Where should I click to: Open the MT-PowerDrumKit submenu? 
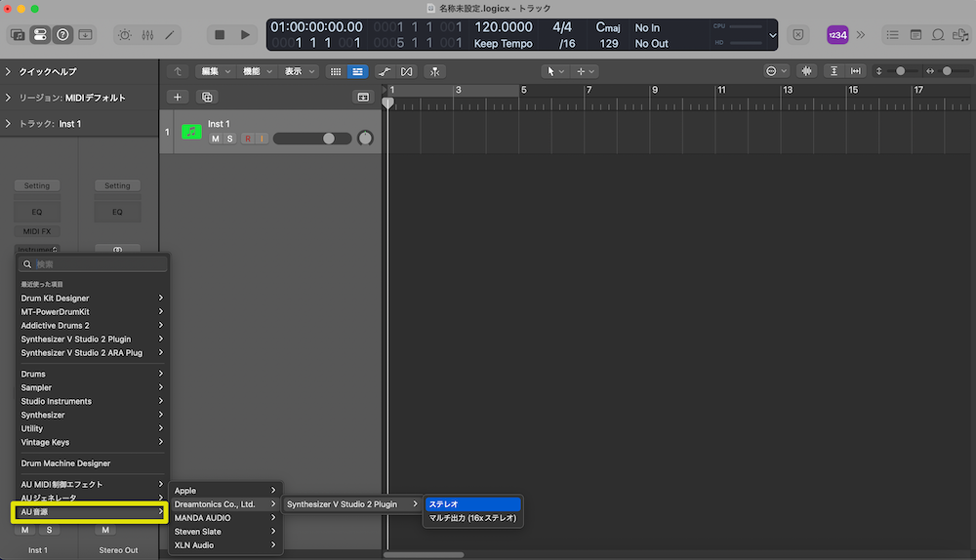point(92,312)
